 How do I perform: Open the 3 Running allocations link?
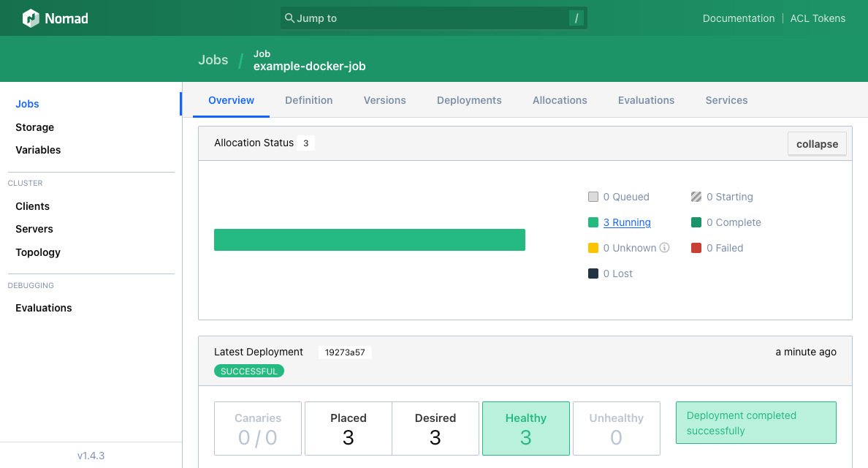tap(627, 222)
